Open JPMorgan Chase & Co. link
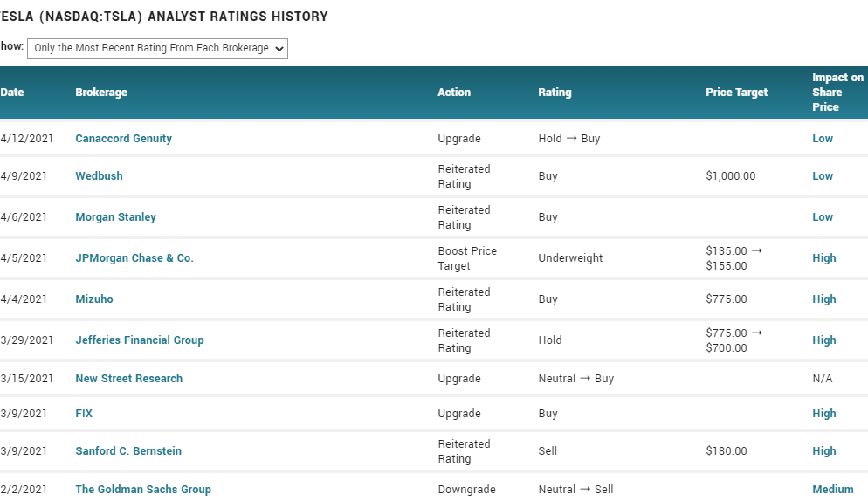The height and width of the screenshot is (501, 868). [x=134, y=258]
